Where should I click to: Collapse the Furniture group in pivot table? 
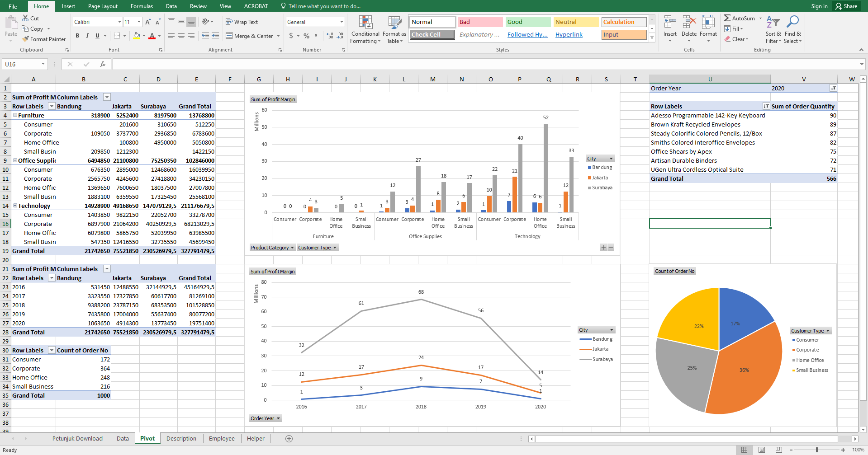pos(15,115)
